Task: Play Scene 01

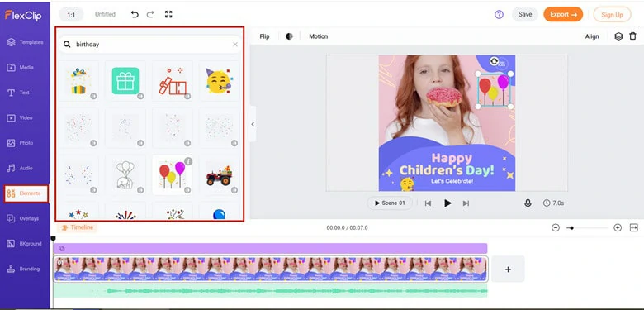Action: [390, 203]
